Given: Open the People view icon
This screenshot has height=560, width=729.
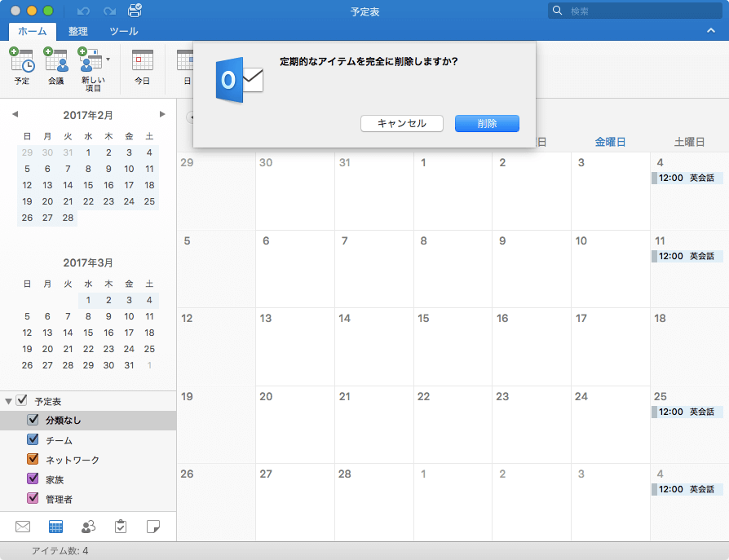Looking at the screenshot, I should (88, 527).
